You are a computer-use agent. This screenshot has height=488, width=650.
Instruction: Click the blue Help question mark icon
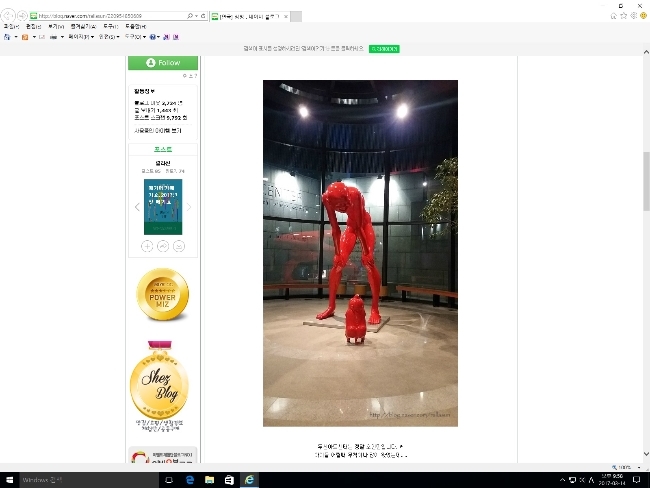tap(153, 37)
